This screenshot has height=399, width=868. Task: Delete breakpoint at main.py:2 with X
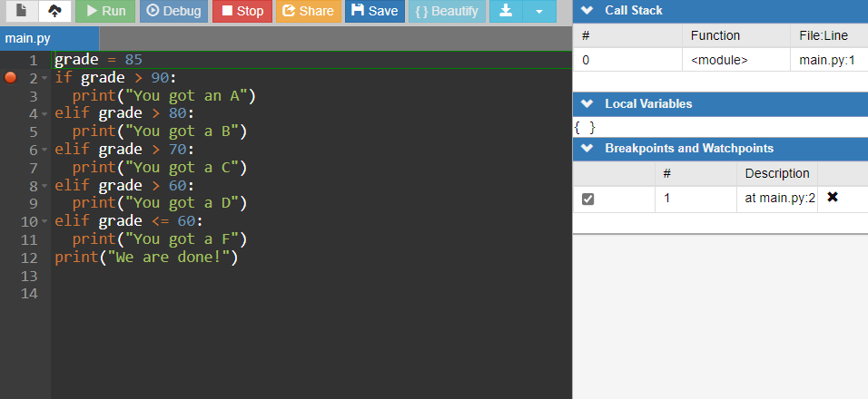point(833,198)
